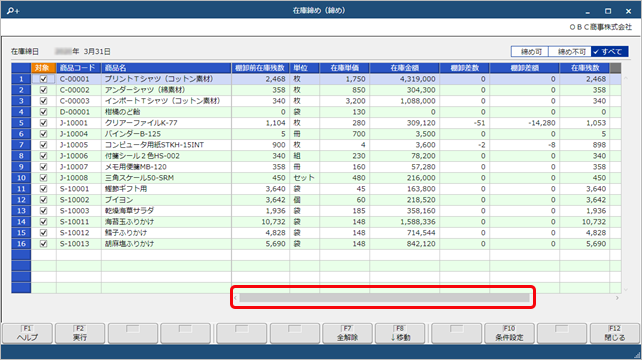This screenshot has width=642, height=360.
Task: Toggle the checkbox for S-10013 row
Action: [x=43, y=244]
